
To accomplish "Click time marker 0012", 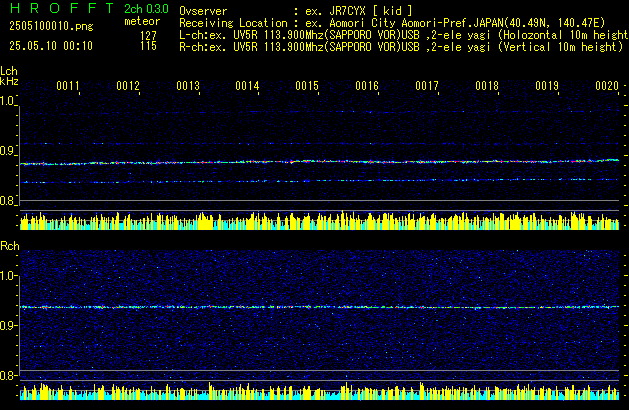I will coord(128,86).
